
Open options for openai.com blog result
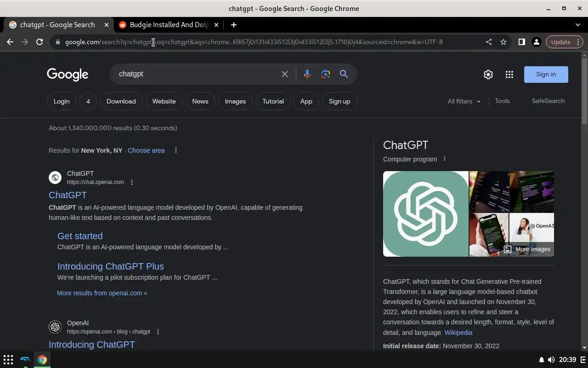[158, 332]
